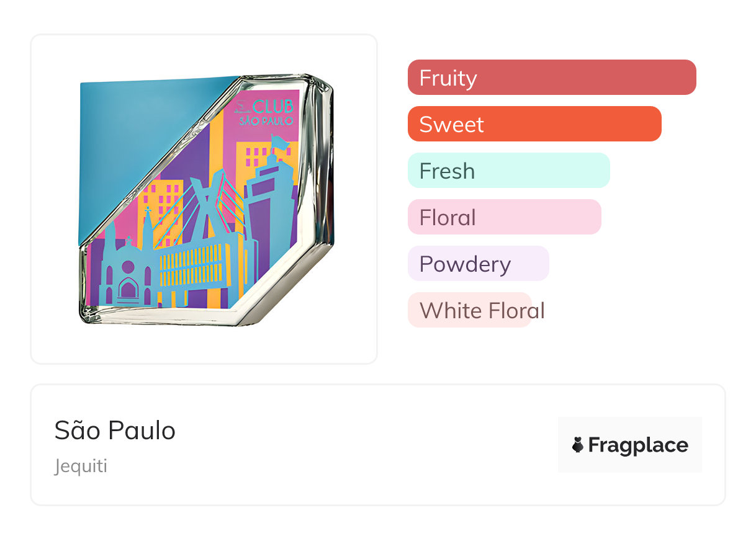Click the Fresh accord bar
Viewport: 756px width, 536px height.
(508, 171)
